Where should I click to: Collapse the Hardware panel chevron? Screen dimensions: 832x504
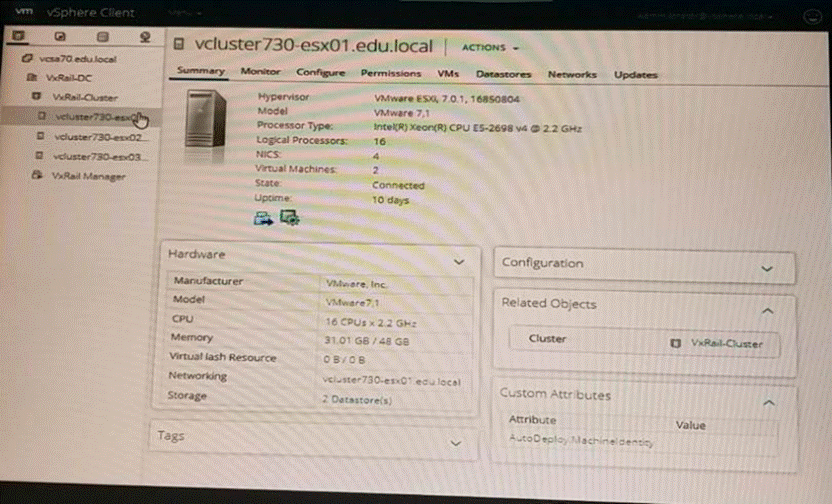(459, 261)
